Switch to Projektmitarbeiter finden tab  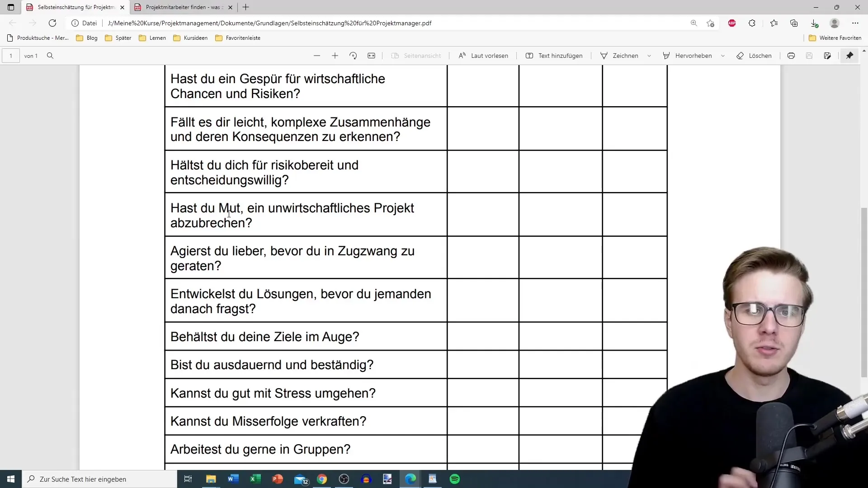click(184, 7)
